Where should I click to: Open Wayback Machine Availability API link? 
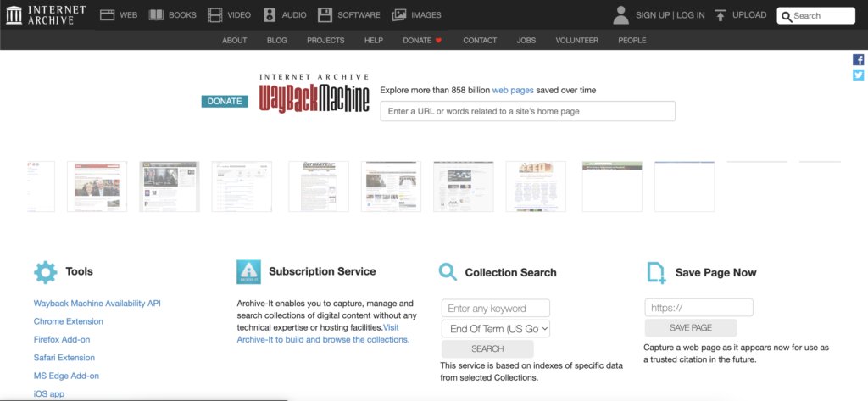coord(97,304)
